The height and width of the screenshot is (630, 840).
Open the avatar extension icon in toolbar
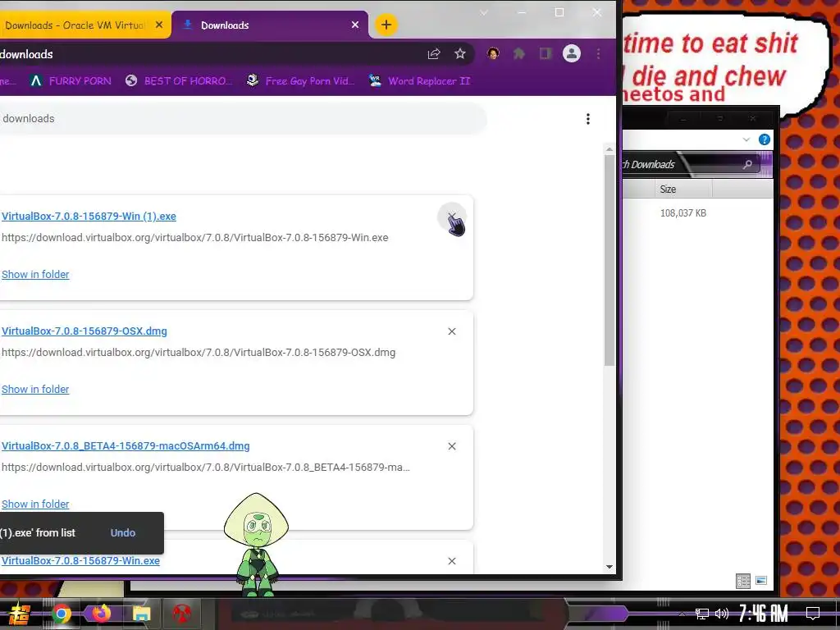[493, 53]
